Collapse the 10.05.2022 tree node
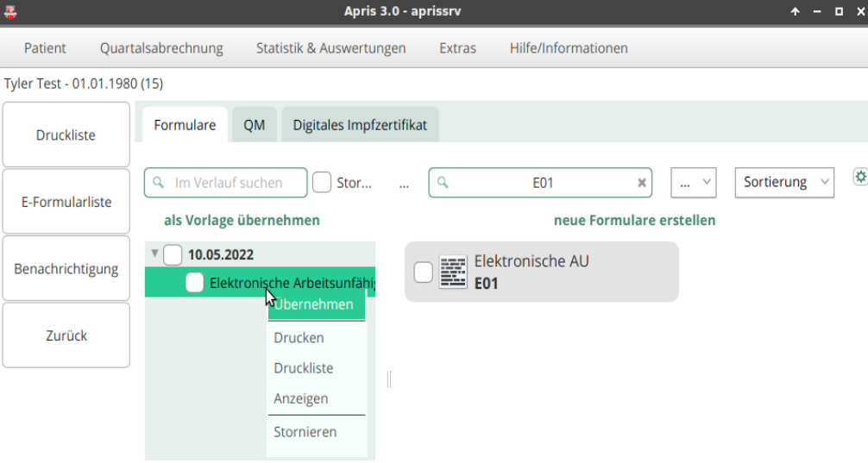868x463 pixels. 155,253
